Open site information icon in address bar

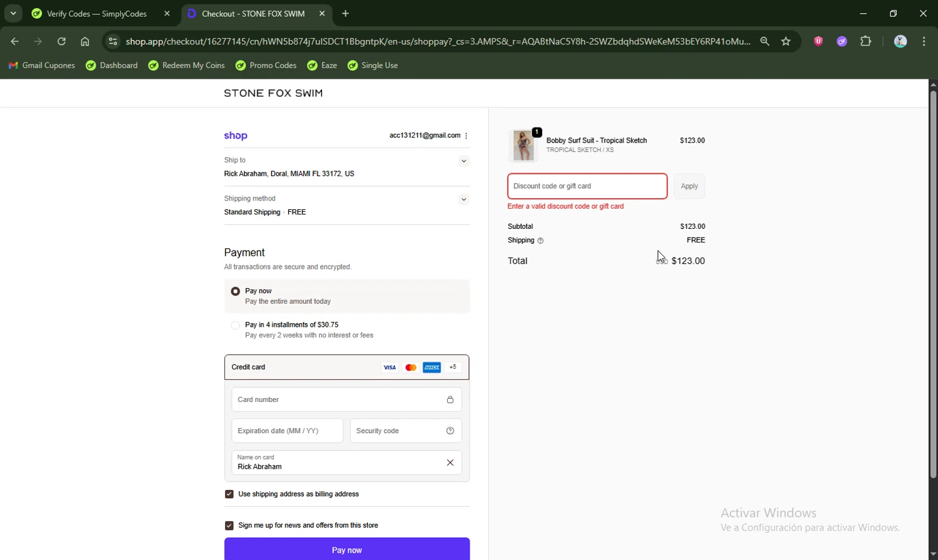[113, 41]
